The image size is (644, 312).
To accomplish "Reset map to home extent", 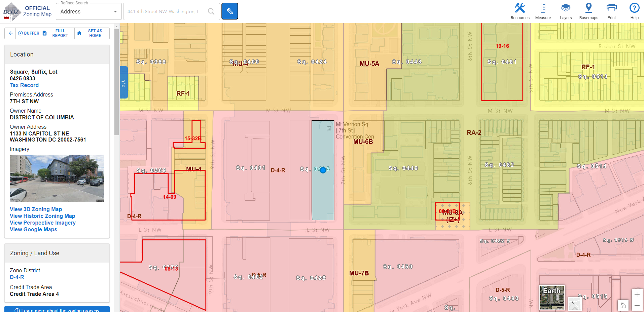I will (x=623, y=305).
